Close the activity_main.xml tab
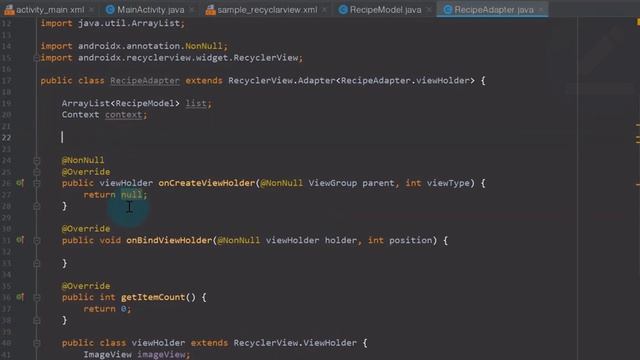Screen dimensions: 640x360 (x=91, y=9)
